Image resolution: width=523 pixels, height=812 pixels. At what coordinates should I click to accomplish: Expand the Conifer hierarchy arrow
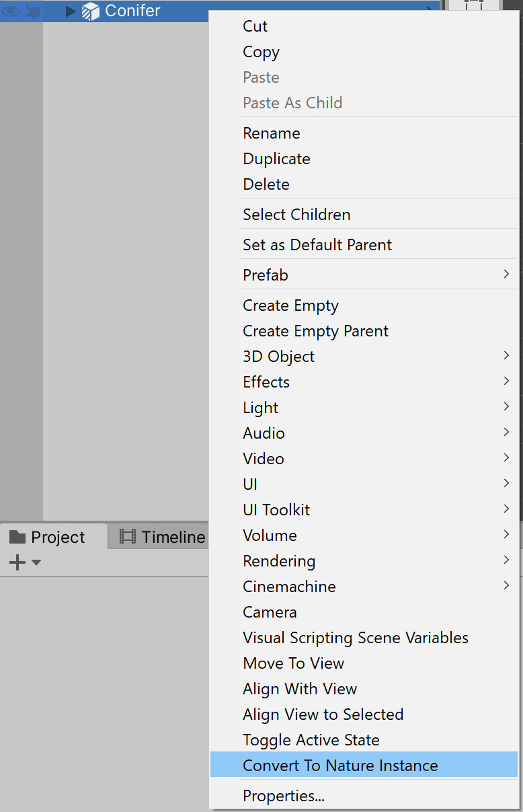point(70,11)
